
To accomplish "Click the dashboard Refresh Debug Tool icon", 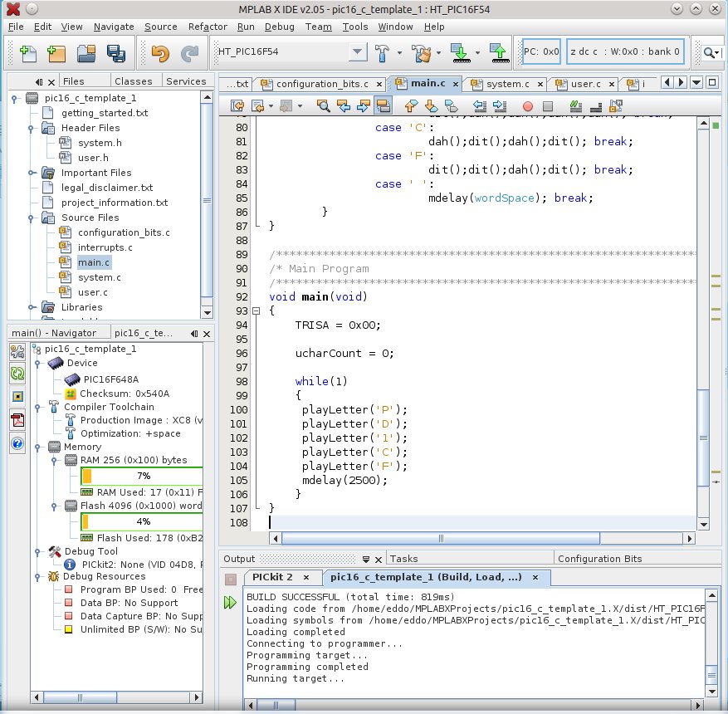I will click(x=17, y=374).
